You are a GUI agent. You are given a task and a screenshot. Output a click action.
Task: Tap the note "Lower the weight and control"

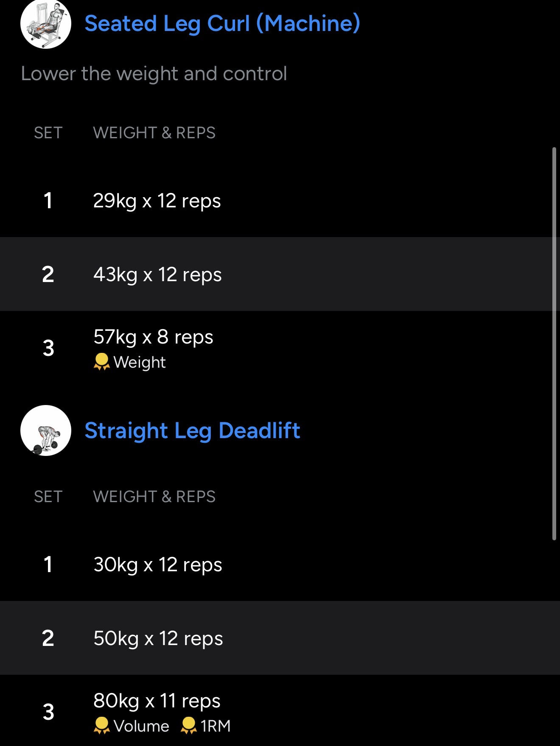[x=154, y=74]
